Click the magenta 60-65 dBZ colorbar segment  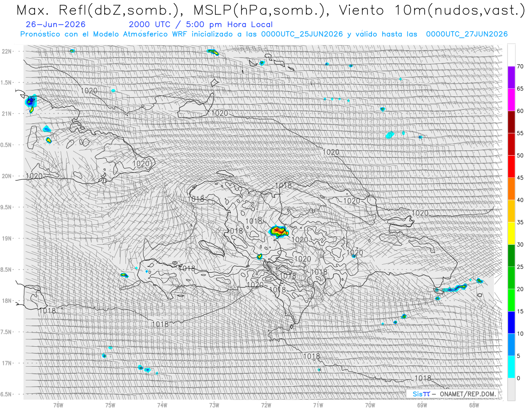[511, 100]
